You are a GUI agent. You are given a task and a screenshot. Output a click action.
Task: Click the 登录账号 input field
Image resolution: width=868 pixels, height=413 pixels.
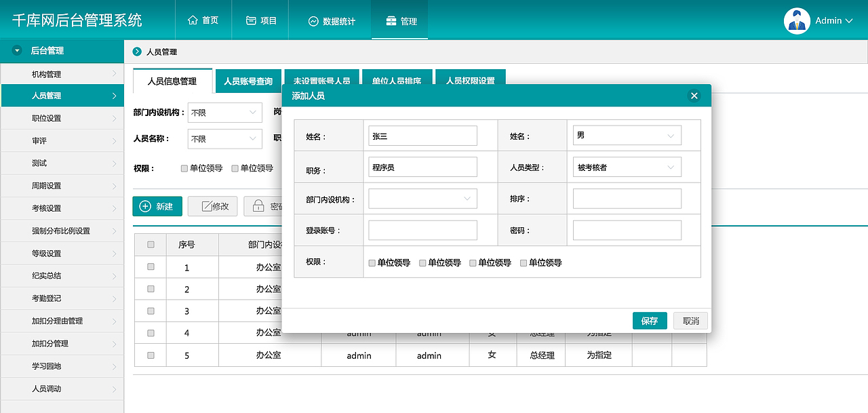click(x=422, y=230)
